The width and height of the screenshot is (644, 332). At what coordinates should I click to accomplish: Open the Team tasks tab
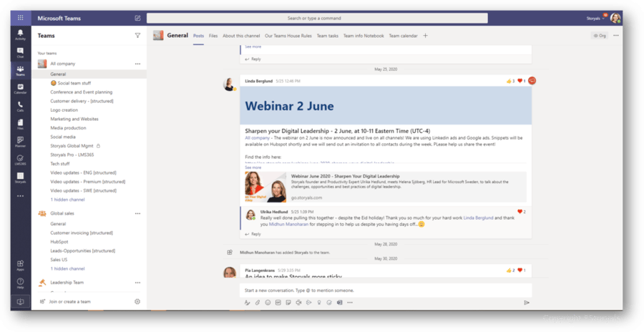coord(327,36)
